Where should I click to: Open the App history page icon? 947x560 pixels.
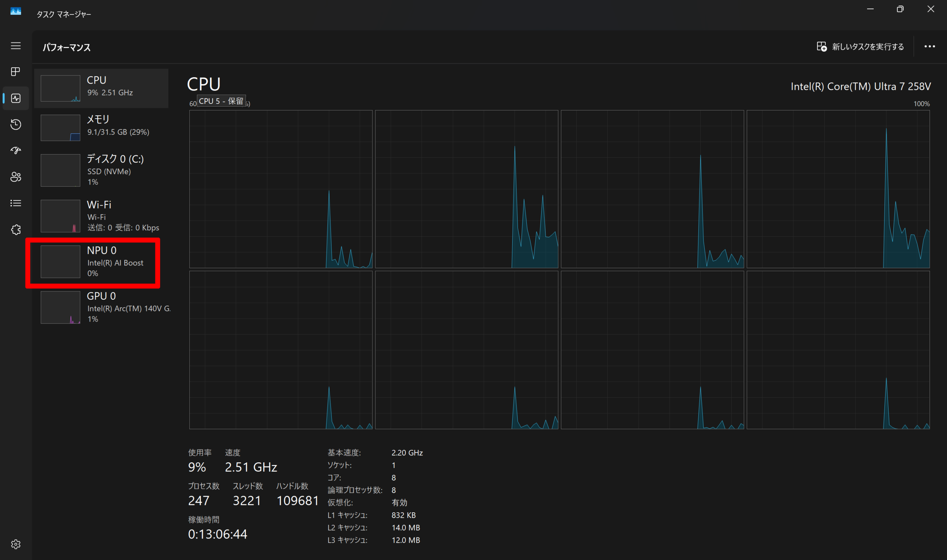pos(16,125)
